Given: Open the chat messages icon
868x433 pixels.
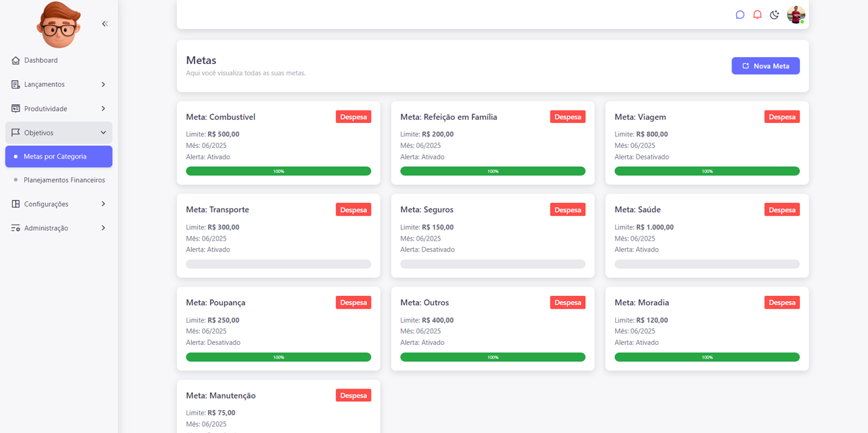Looking at the screenshot, I should 740,15.
